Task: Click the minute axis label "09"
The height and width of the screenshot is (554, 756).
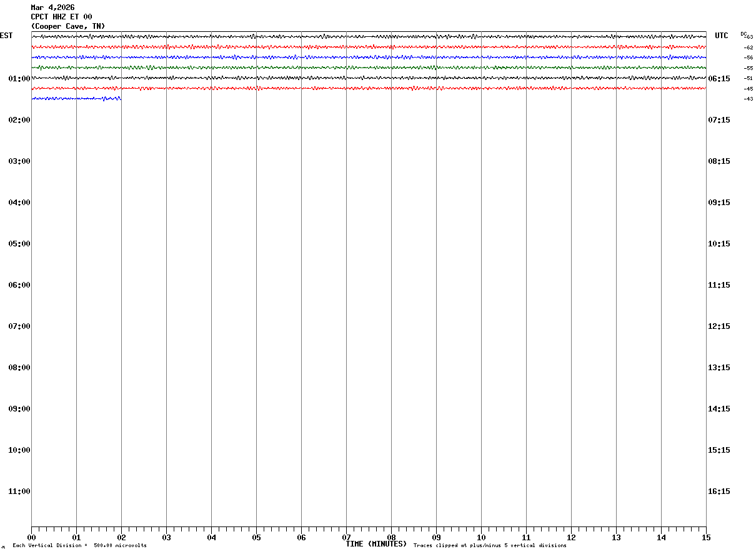Action: click(x=436, y=538)
